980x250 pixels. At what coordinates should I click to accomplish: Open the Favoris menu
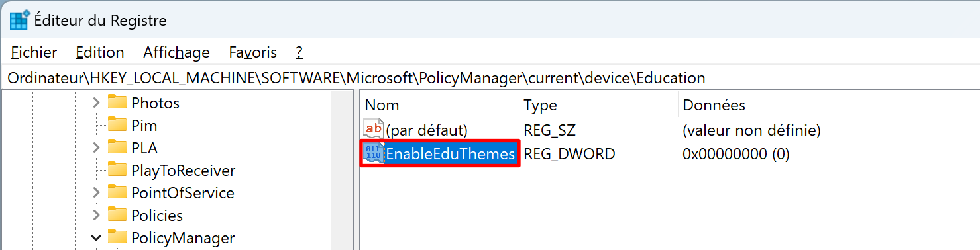pyautogui.click(x=252, y=52)
